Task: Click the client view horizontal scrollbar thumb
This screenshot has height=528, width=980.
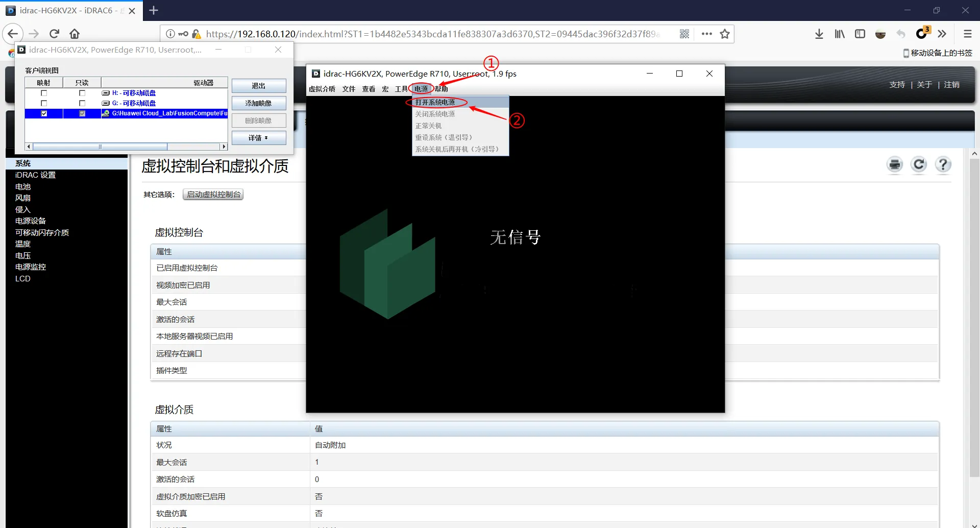Action: pyautogui.click(x=101, y=147)
